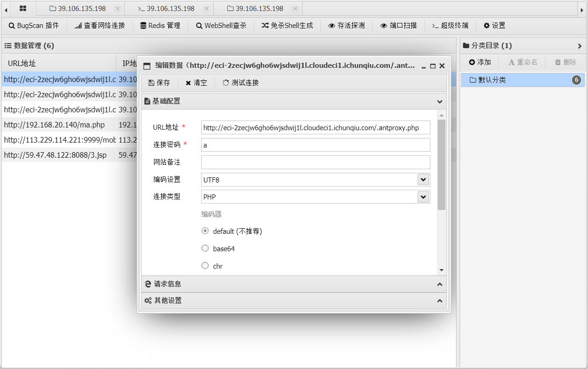
Task: Click the dialog vertical scrollbar thumb
Action: [x=442, y=165]
